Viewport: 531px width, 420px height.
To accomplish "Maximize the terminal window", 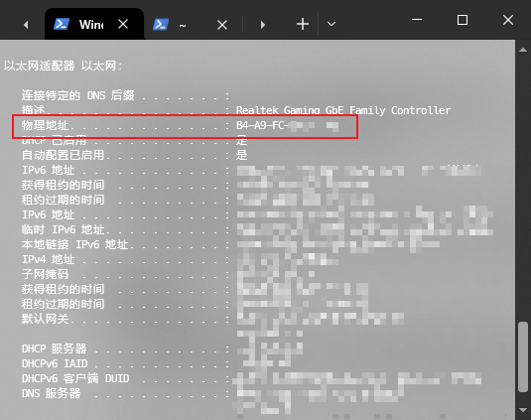I will 463,20.
